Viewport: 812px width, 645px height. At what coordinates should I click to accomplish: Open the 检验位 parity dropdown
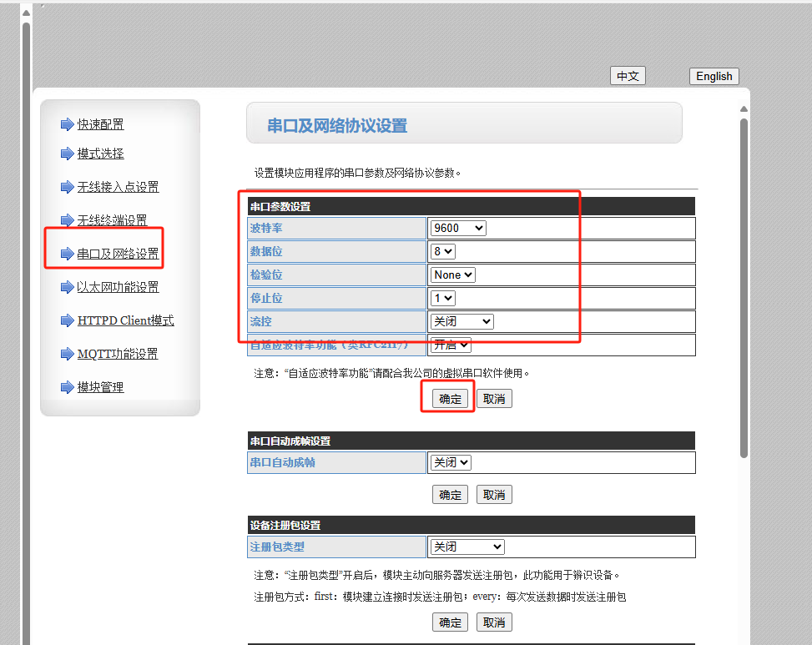[453, 275]
